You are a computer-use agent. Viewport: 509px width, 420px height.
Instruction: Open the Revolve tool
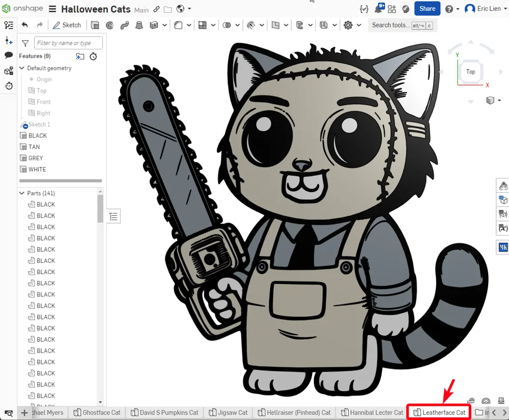pos(109,25)
